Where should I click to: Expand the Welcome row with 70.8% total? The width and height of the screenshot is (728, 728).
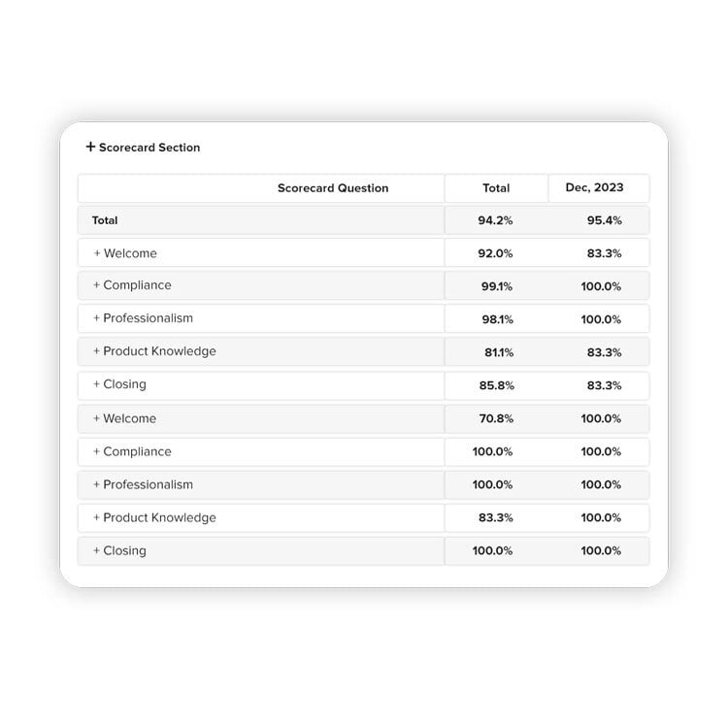(x=97, y=418)
